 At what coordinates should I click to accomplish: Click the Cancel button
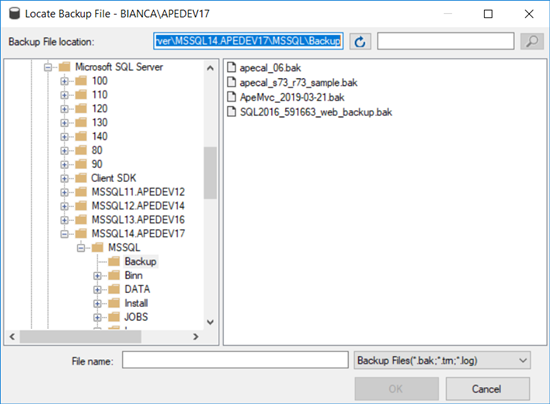pyautogui.click(x=488, y=389)
